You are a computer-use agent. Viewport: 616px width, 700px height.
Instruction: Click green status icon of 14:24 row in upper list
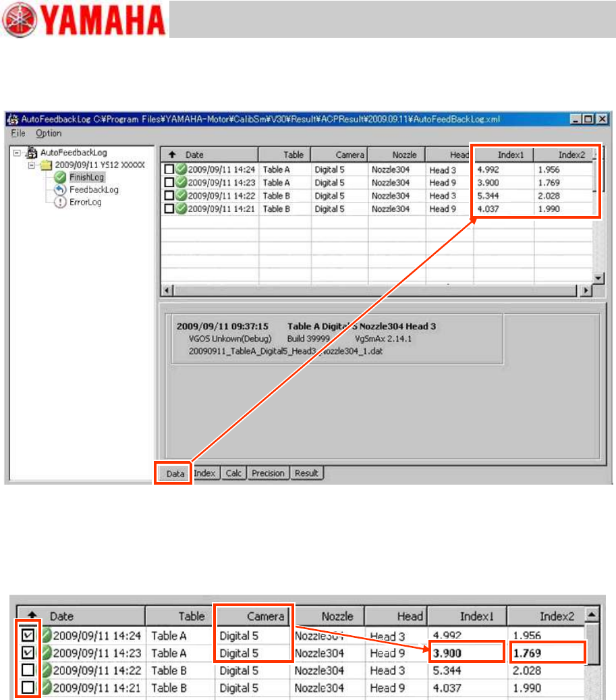pyautogui.click(x=181, y=169)
